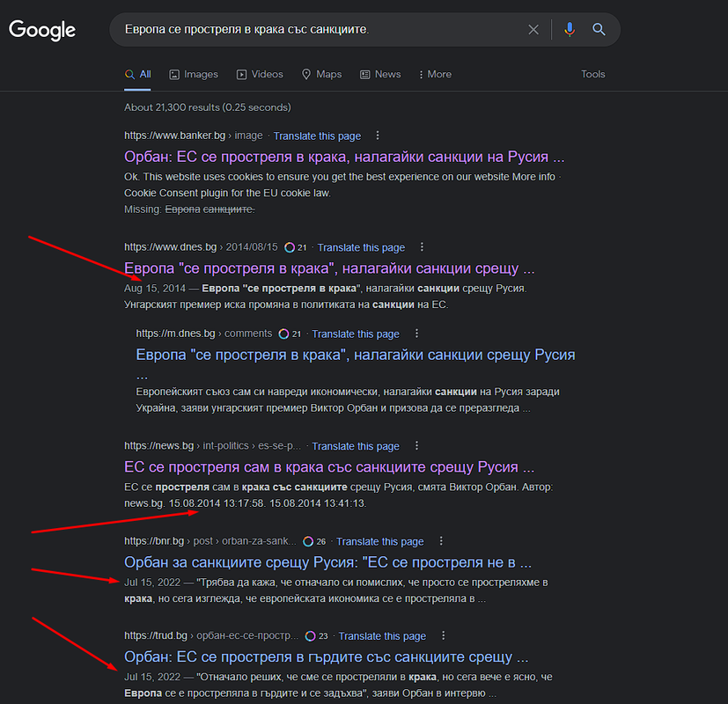Switch to the News tab
Viewport: 728px width, 704px height.
click(380, 74)
